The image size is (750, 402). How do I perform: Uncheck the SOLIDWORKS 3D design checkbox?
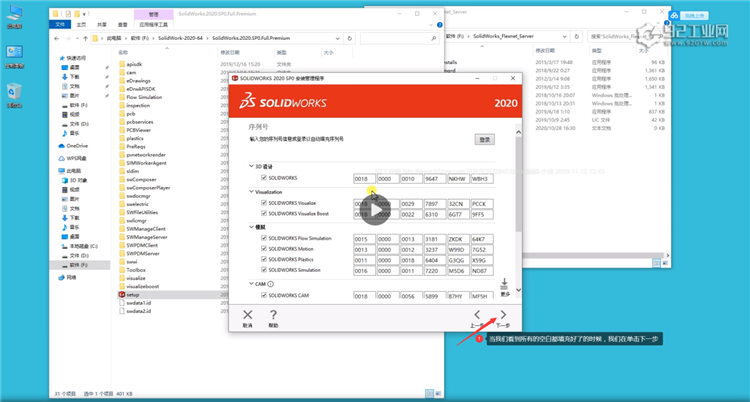pyautogui.click(x=264, y=178)
